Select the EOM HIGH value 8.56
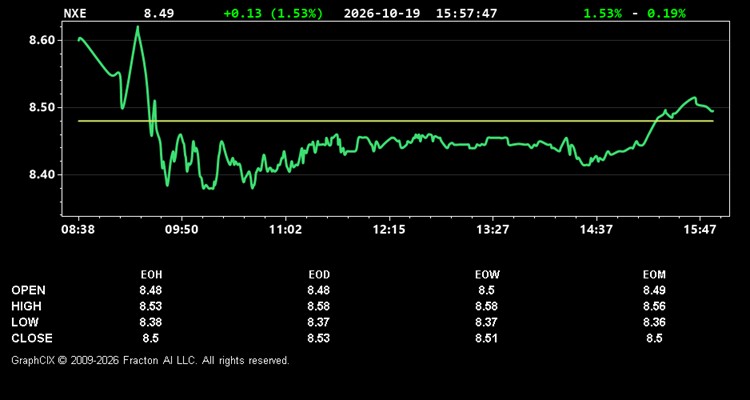This screenshot has width=750, height=400. click(654, 306)
